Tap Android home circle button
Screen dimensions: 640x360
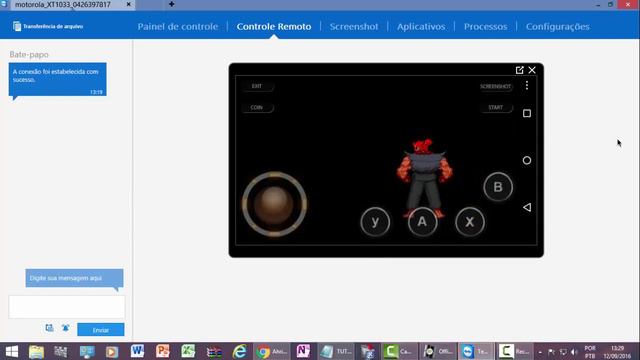coord(527,160)
